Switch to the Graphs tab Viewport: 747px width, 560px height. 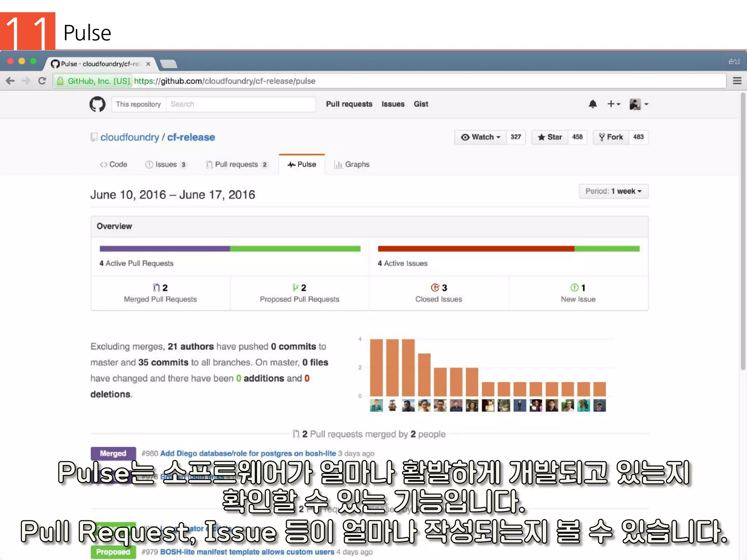352,164
